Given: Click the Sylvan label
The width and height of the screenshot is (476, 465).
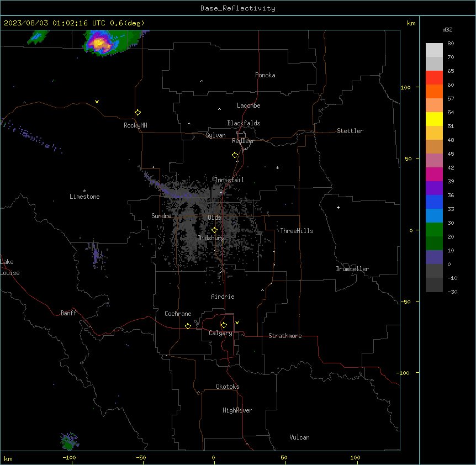Looking at the screenshot, I should (215, 135).
